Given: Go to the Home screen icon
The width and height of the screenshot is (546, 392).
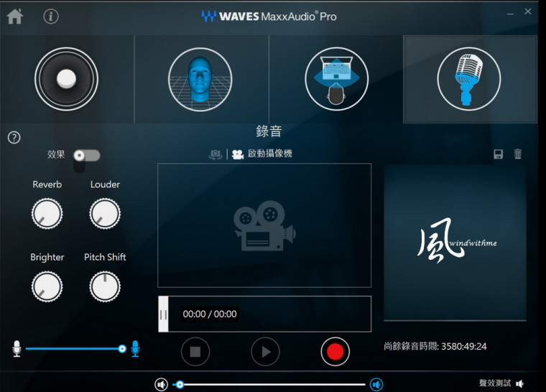Looking at the screenshot, I should (x=14, y=17).
